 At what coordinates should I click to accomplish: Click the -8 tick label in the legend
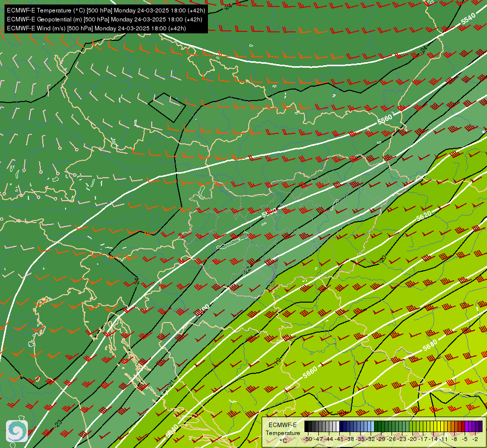[454, 439]
